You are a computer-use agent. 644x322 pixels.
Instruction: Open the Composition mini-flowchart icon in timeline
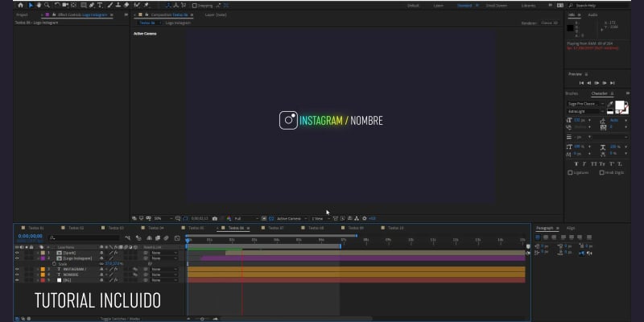click(x=128, y=237)
